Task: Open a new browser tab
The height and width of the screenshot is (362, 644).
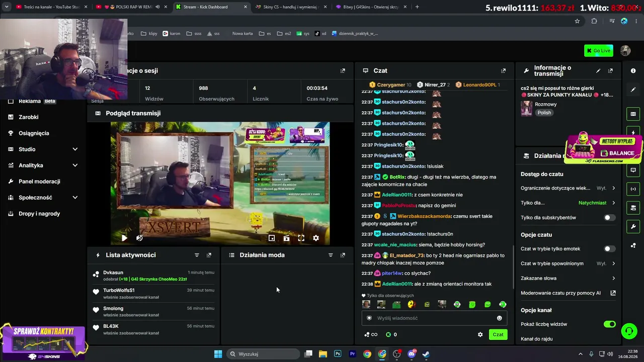Action: tap(417, 7)
